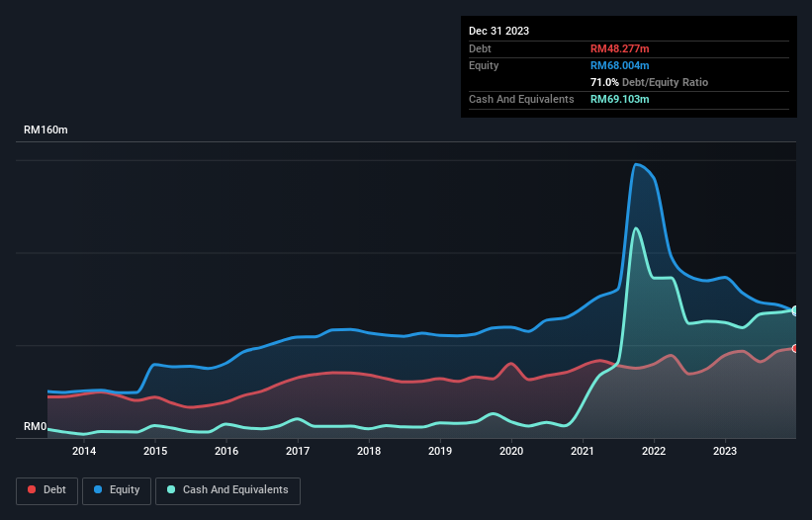The image size is (812, 520).
Task: Click the red Debt legend dot
Action: [x=32, y=489]
